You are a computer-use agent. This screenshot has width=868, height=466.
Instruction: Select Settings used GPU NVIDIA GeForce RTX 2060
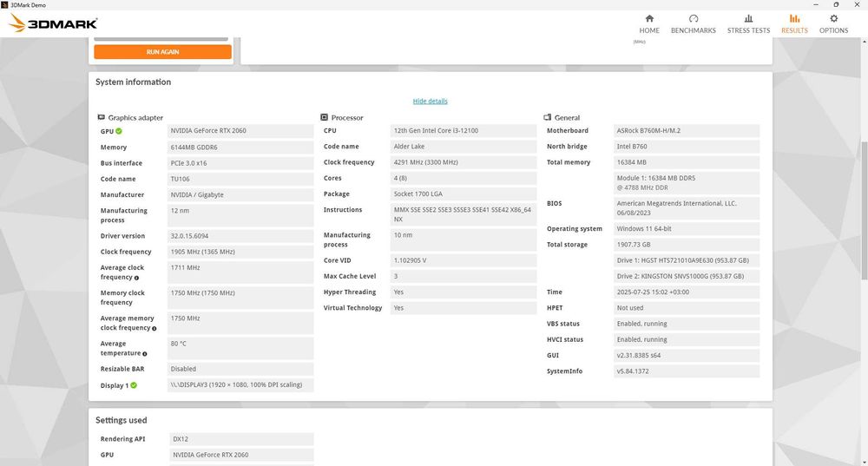pyautogui.click(x=241, y=455)
